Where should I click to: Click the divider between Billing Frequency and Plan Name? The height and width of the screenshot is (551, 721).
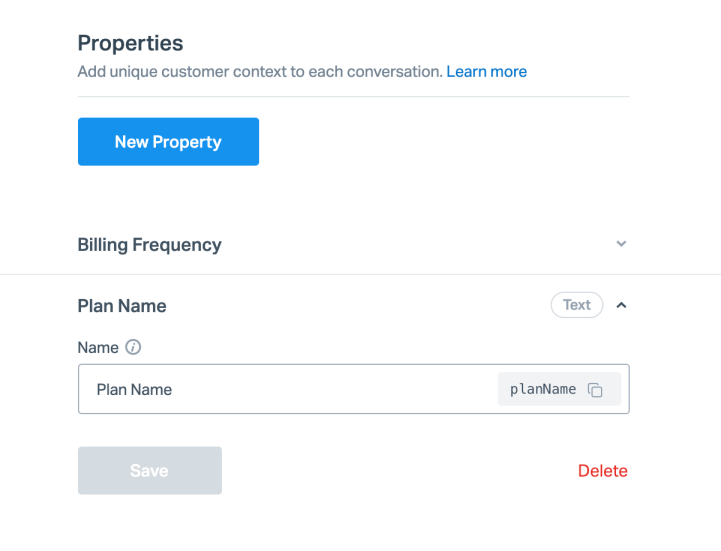pos(360,274)
